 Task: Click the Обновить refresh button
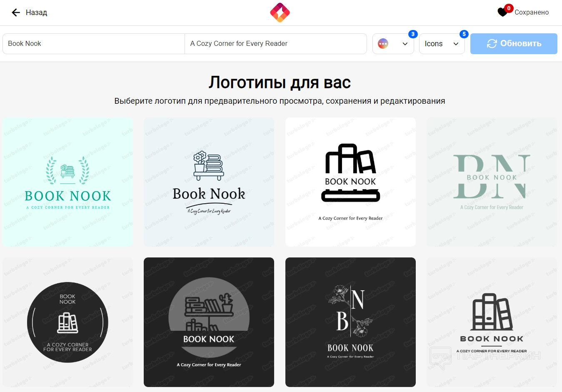point(514,44)
